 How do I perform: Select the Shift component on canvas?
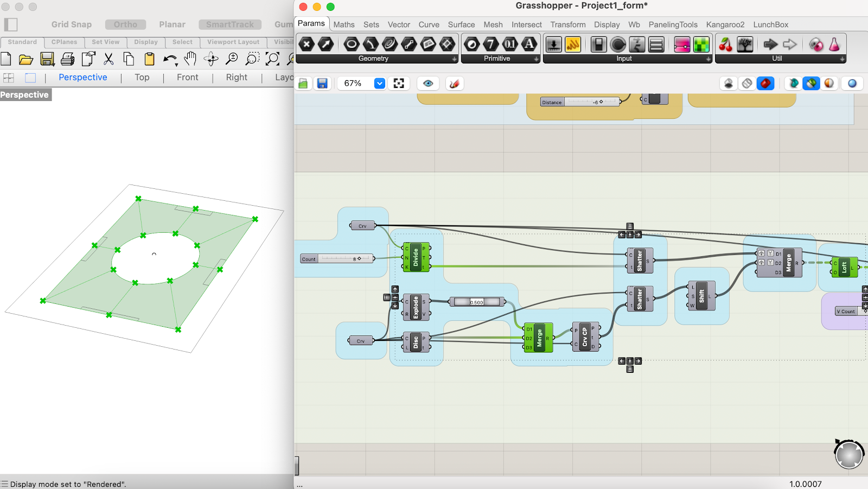click(701, 296)
